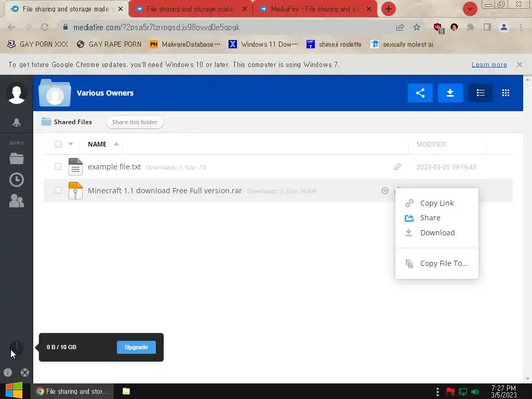Screen dimensions: 532x399
Task: Open the MalwareDatabase bookmark
Action: (185, 45)
